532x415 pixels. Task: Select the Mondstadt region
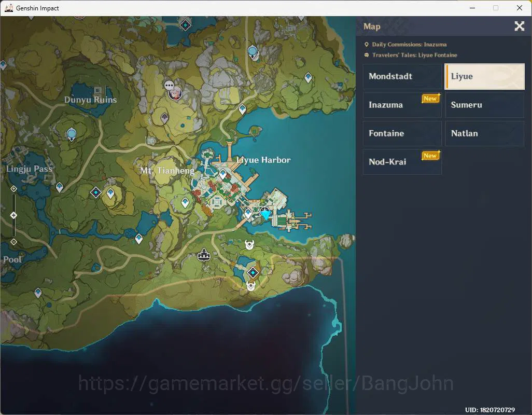(x=402, y=76)
